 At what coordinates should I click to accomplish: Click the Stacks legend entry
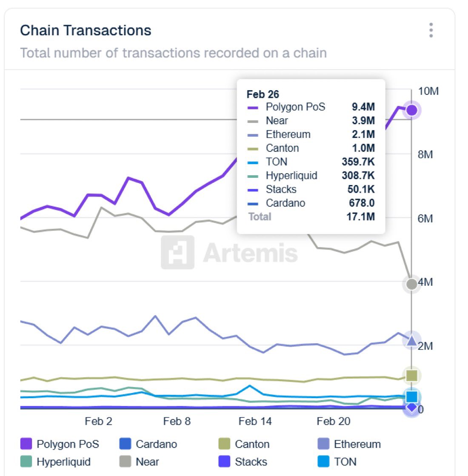(243, 462)
